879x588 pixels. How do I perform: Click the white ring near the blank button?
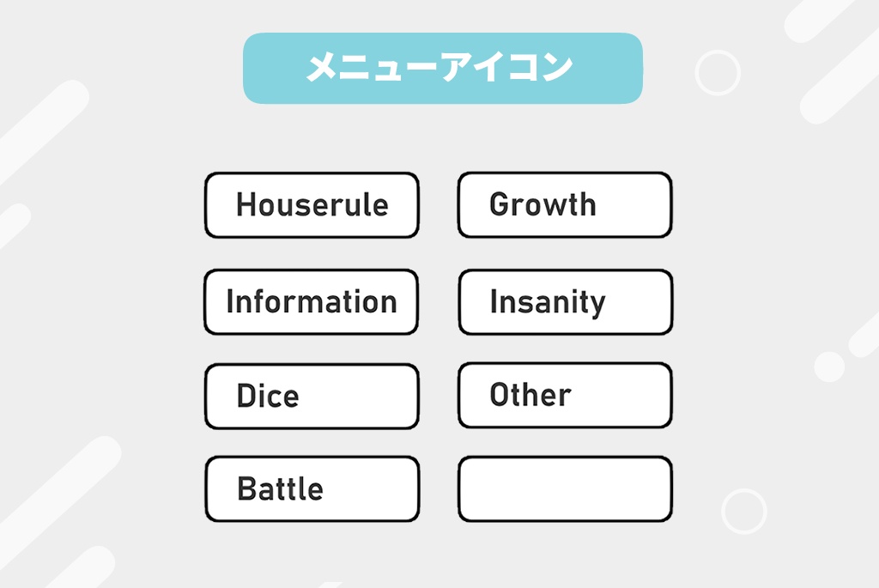743,512
